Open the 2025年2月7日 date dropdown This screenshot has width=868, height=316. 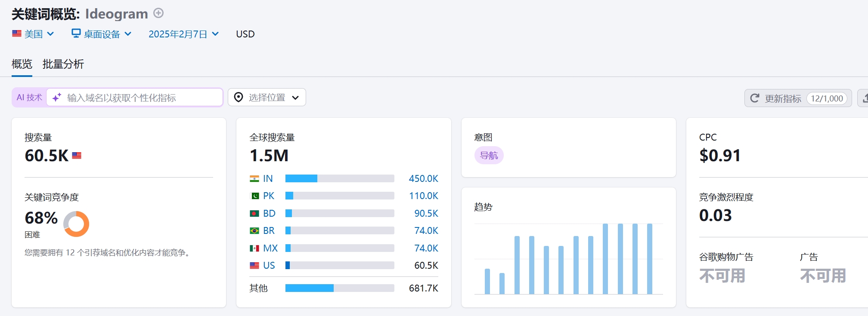pyautogui.click(x=184, y=34)
